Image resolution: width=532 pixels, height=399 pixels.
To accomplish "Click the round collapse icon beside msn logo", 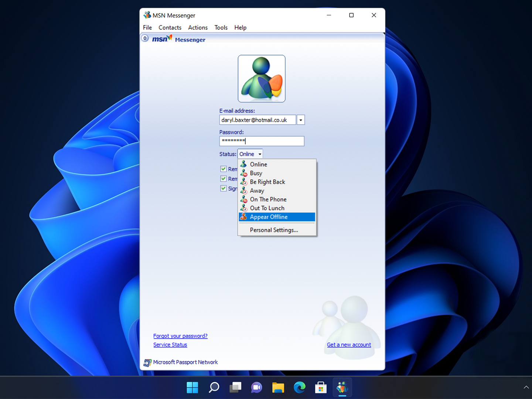I will (145, 38).
